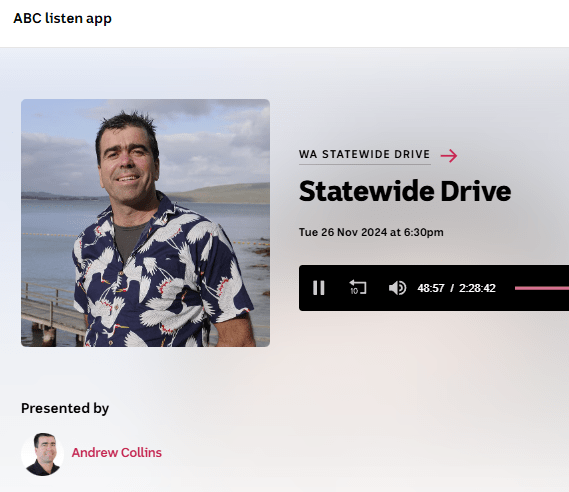Viewport: 569px width, 492px height.
Task: Click the Statewide Drive episode title
Action: [x=405, y=191]
